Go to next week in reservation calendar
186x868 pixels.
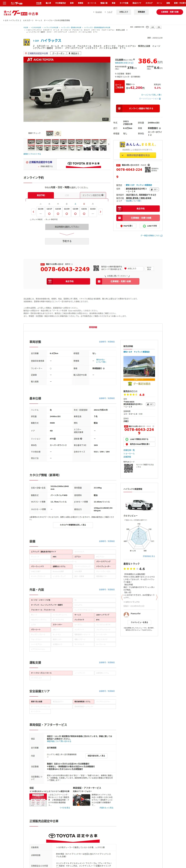(x=100, y=212)
